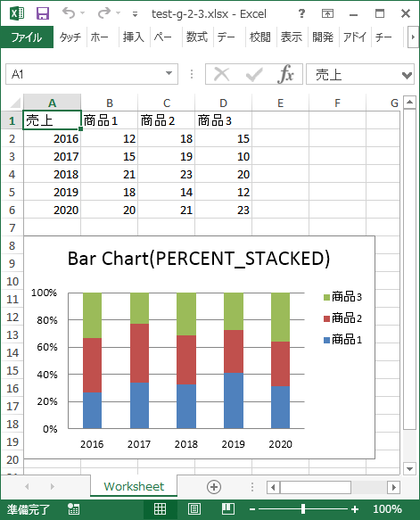Click the formula bar showing 売上

pyautogui.click(x=353, y=74)
